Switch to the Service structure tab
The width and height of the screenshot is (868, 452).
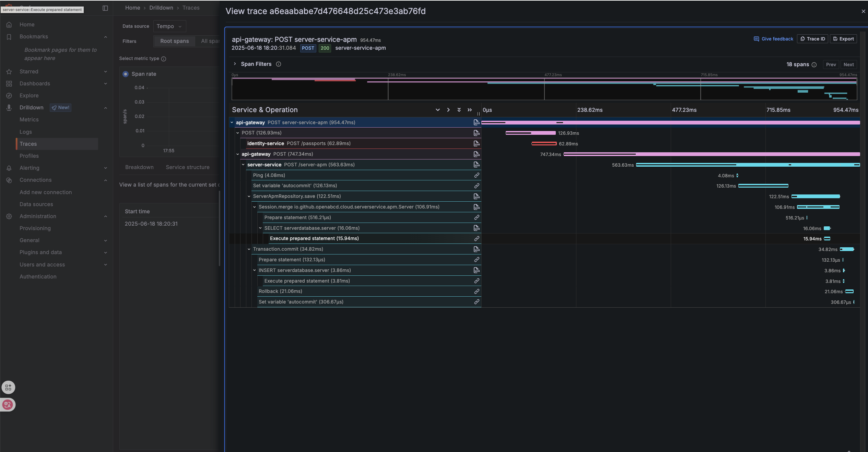187,167
